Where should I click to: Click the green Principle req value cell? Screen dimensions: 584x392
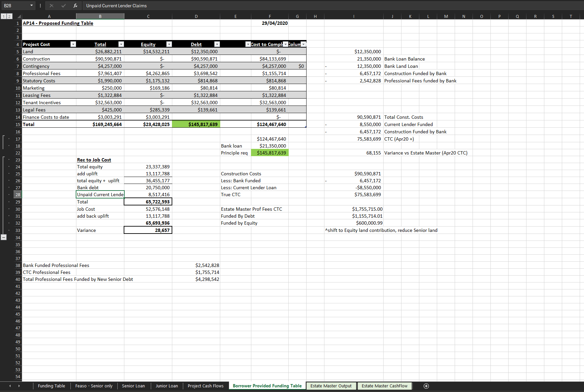tap(270, 153)
